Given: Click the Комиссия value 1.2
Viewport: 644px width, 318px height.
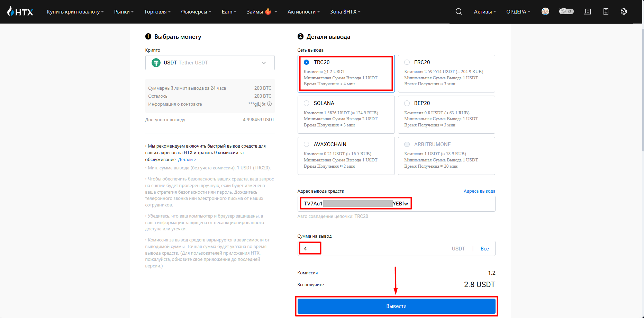Looking at the screenshot, I should [x=492, y=273].
